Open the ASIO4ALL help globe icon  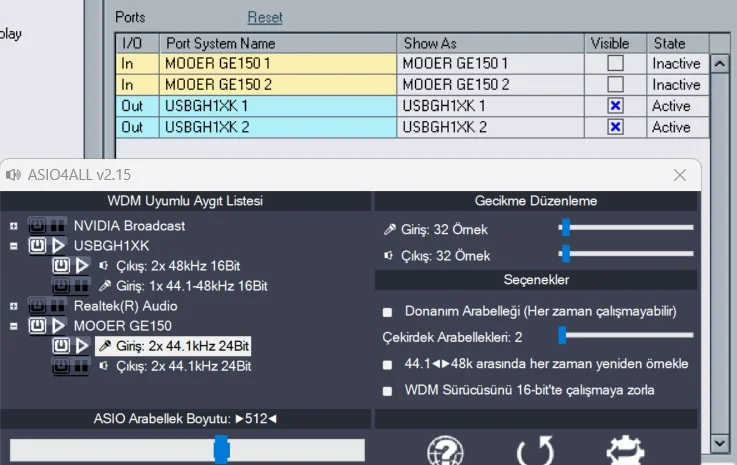tap(445, 450)
